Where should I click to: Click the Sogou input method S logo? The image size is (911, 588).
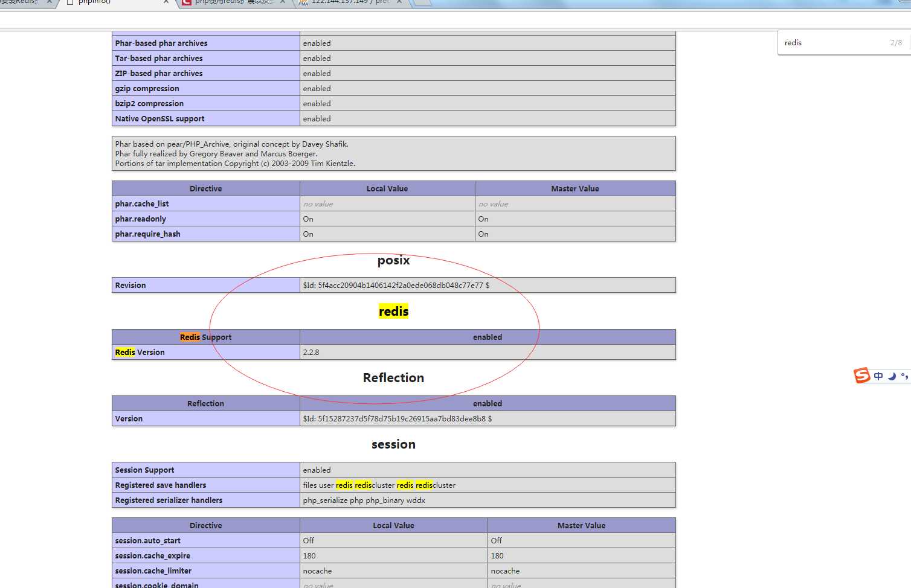(x=862, y=375)
